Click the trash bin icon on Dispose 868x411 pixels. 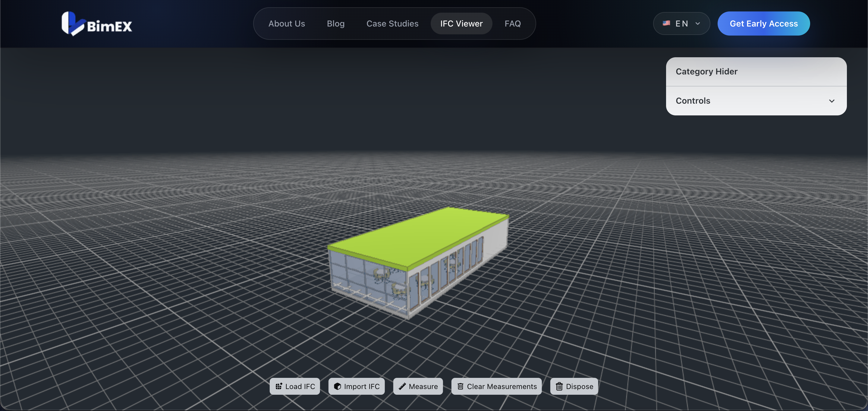click(x=559, y=386)
